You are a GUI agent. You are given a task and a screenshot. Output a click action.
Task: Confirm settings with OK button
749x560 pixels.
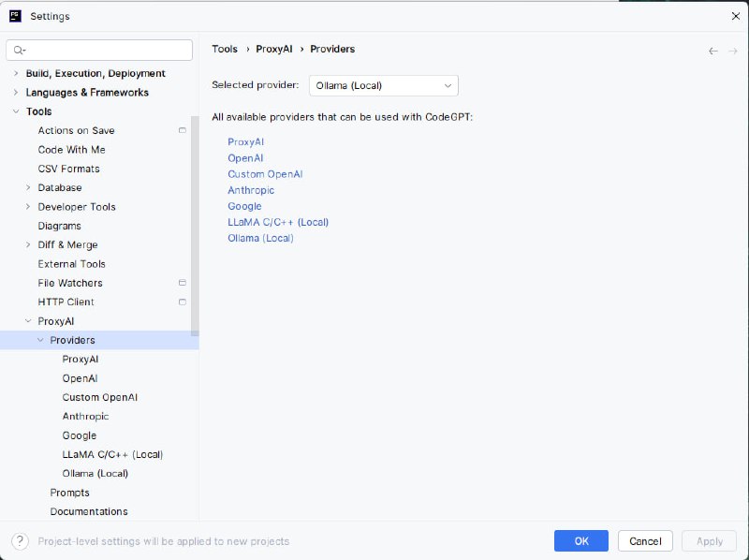coord(581,541)
